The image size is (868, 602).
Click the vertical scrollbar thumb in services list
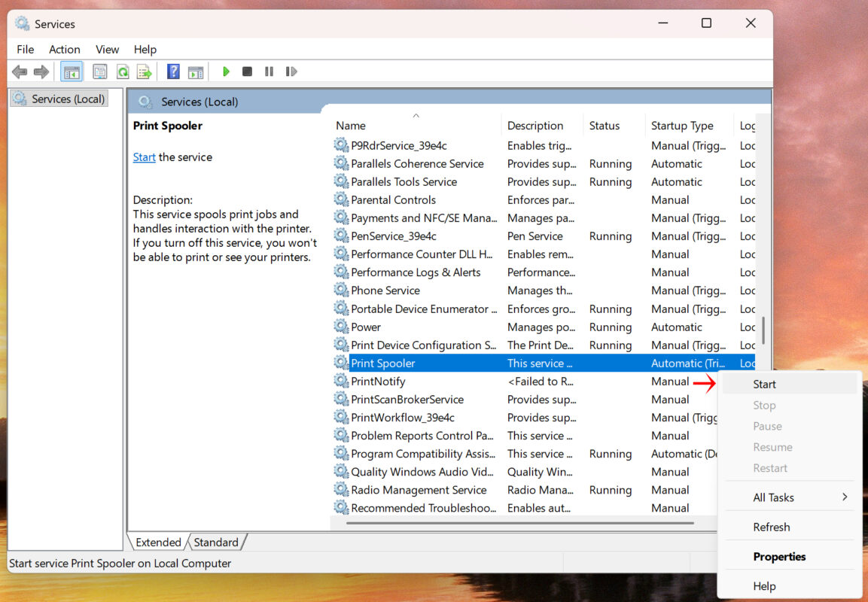[763, 330]
